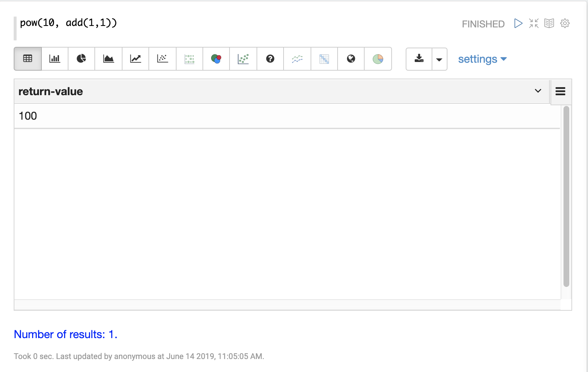Switch to table view
Image resolution: width=588 pixels, height=372 pixels.
click(28, 59)
